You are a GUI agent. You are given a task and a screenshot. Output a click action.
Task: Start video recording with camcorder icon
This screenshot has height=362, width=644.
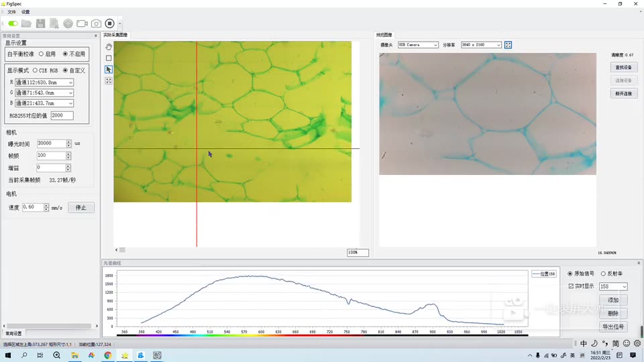click(x=82, y=23)
